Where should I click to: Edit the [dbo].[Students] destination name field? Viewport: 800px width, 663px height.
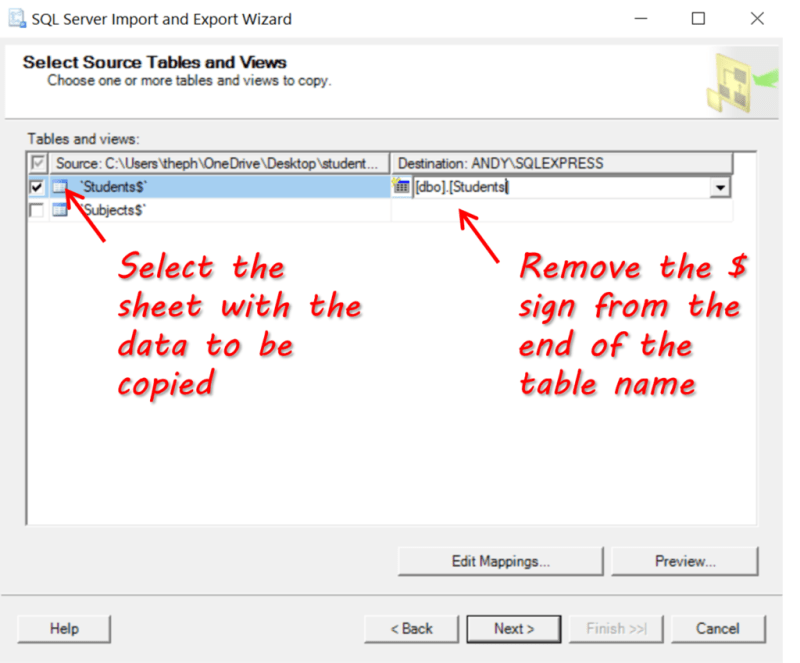click(x=550, y=187)
